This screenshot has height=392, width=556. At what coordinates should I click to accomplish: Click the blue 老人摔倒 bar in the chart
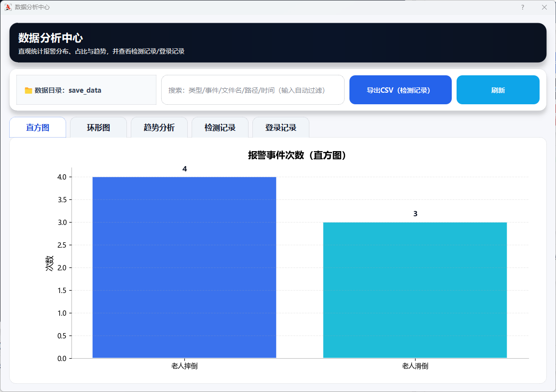184,267
